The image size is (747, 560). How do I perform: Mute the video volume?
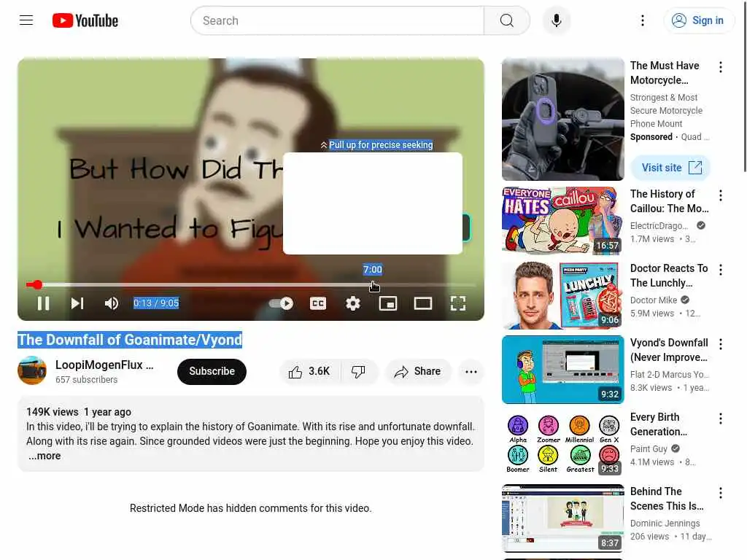112,303
